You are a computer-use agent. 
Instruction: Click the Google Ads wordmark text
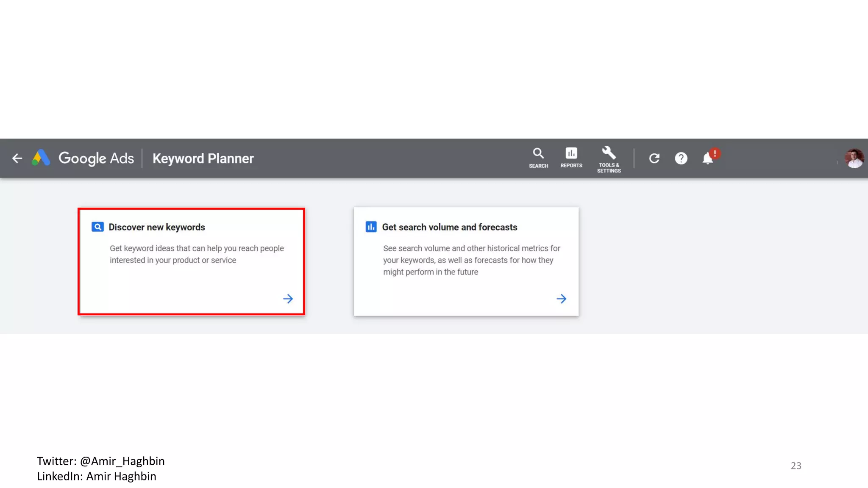[x=96, y=158]
